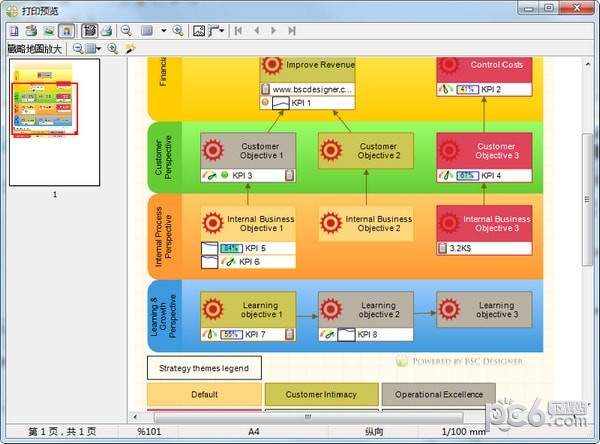Open the zoom level dropdown arrow in main toolbar
The width and height of the screenshot is (600, 444).
coord(163,30)
